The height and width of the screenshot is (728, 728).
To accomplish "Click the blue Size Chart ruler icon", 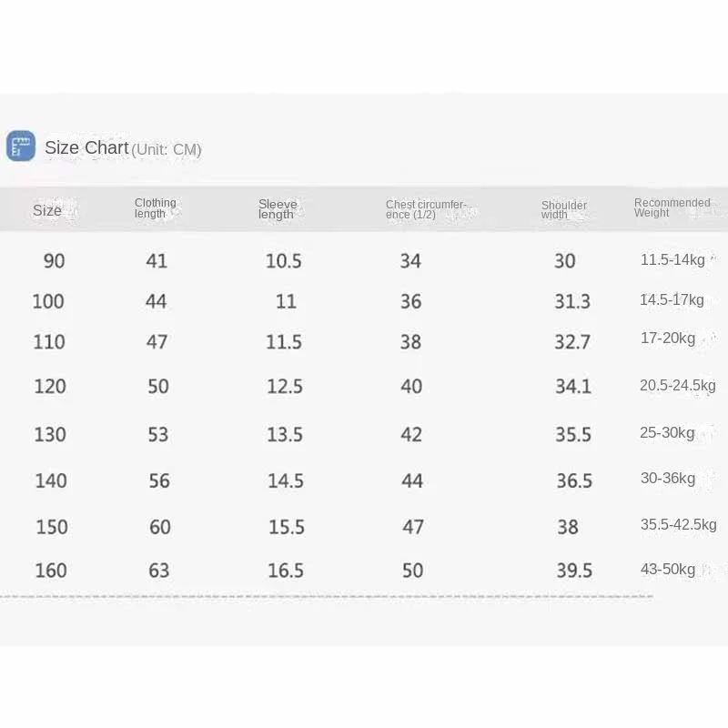I will click(21, 147).
